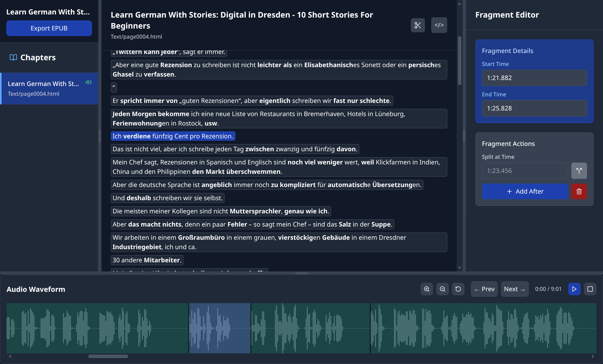Click the 0:00 / 9:01 time display

548,289
